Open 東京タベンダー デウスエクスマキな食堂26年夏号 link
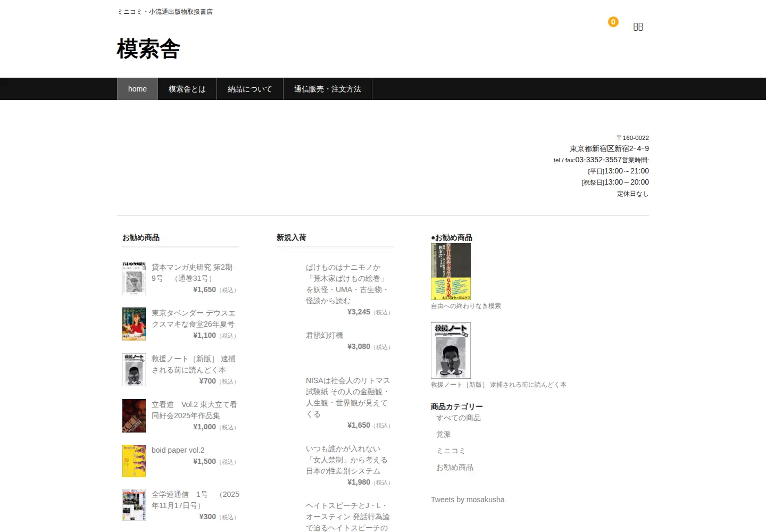 coord(194,319)
